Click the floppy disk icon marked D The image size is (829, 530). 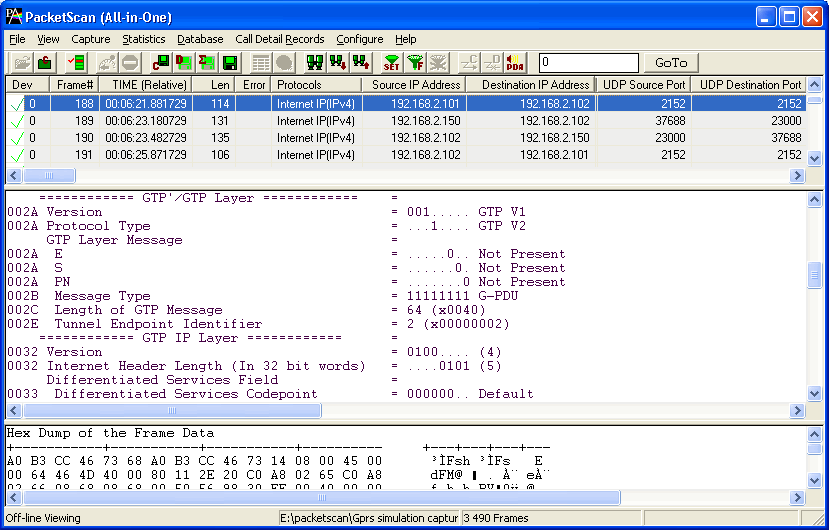183,63
